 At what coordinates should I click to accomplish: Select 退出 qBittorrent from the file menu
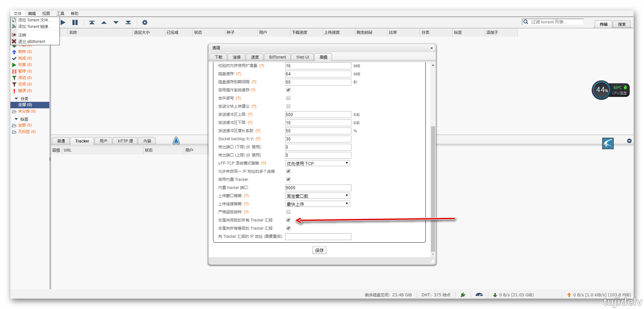pyautogui.click(x=32, y=42)
